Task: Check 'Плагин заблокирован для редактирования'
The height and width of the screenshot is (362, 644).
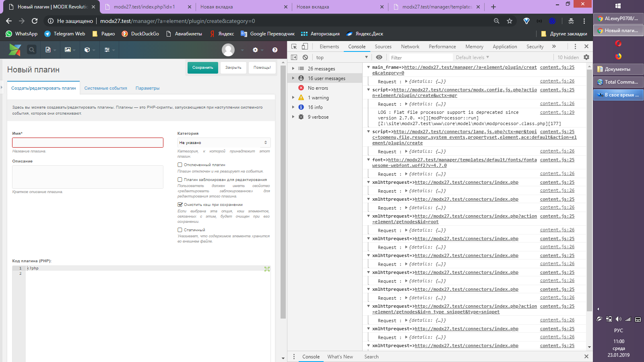Action: point(180,180)
